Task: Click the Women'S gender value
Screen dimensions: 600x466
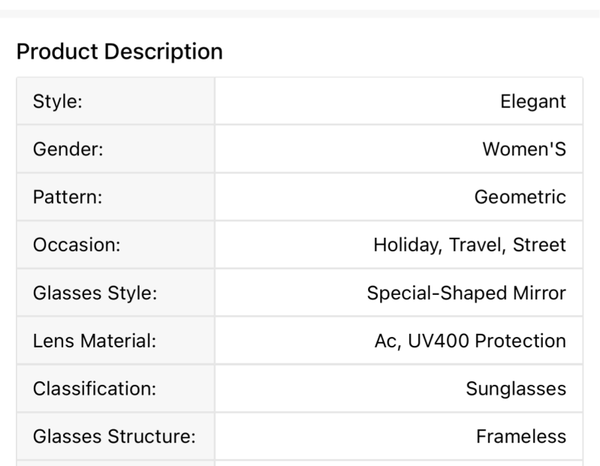Action: click(x=524, y=149)
